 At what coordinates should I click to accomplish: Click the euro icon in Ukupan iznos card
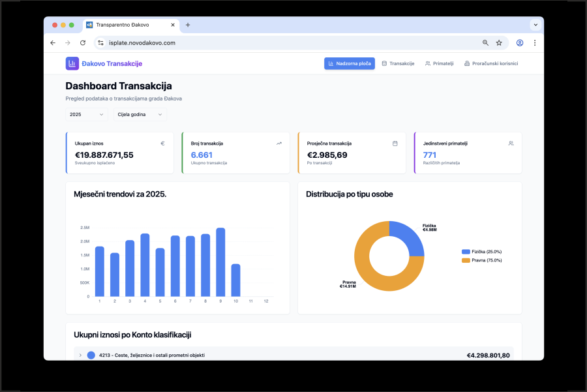click(x=163, y=143)
